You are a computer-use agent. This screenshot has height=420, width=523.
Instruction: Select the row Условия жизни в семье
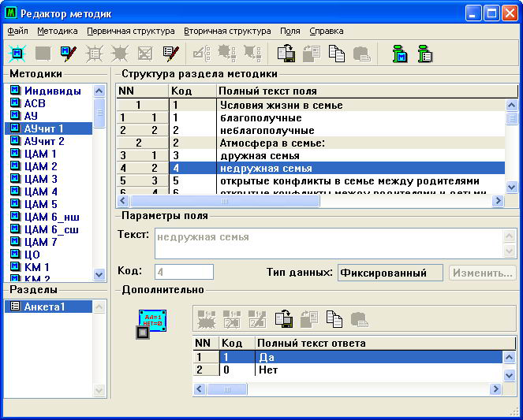click(311, 106)
